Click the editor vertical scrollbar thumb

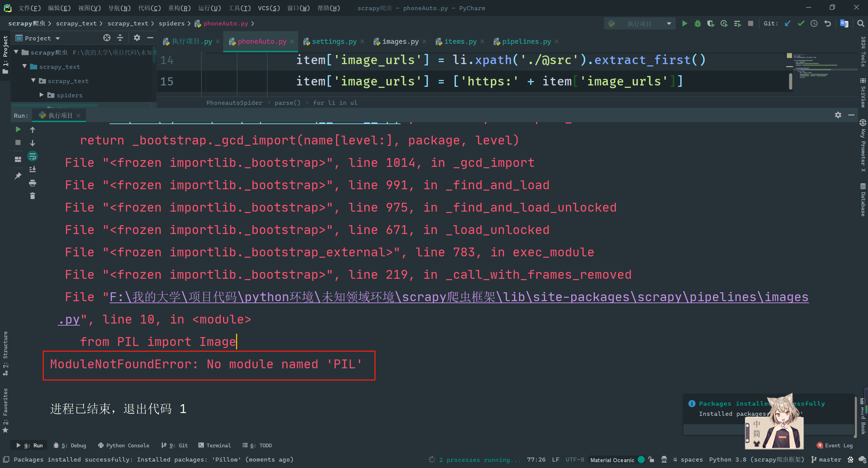pos(791,81)
